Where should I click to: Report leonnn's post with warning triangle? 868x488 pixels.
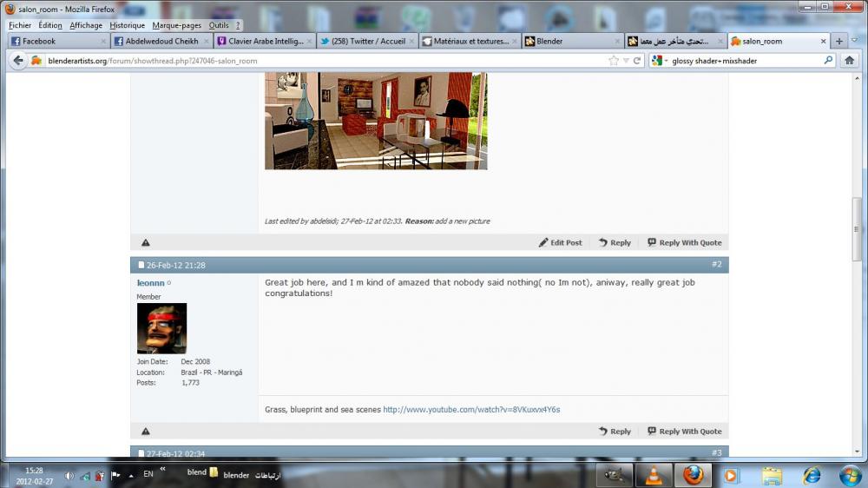146,431
